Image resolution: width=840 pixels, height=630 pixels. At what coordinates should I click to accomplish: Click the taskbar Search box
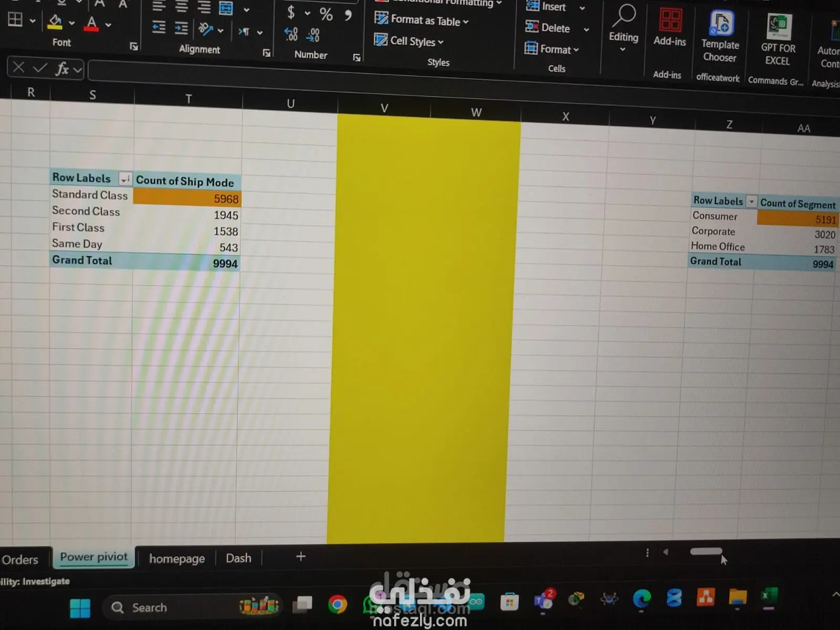tap(192, 607)
